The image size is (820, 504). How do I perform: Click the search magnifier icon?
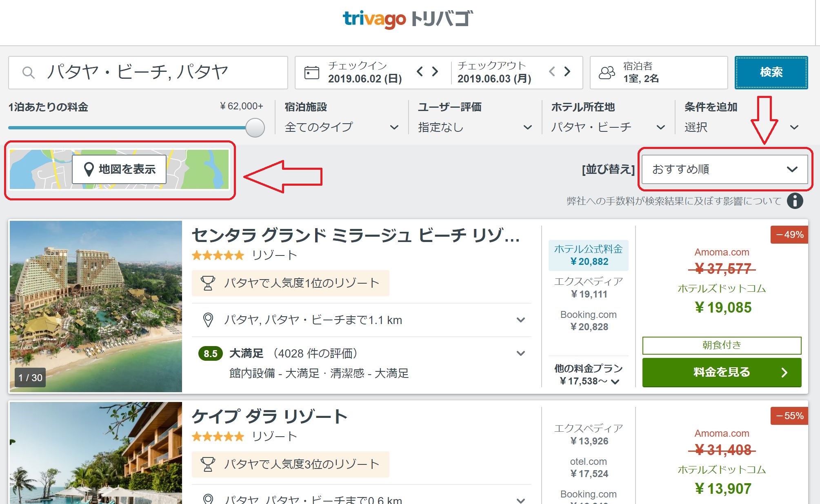tap(28, 73)
